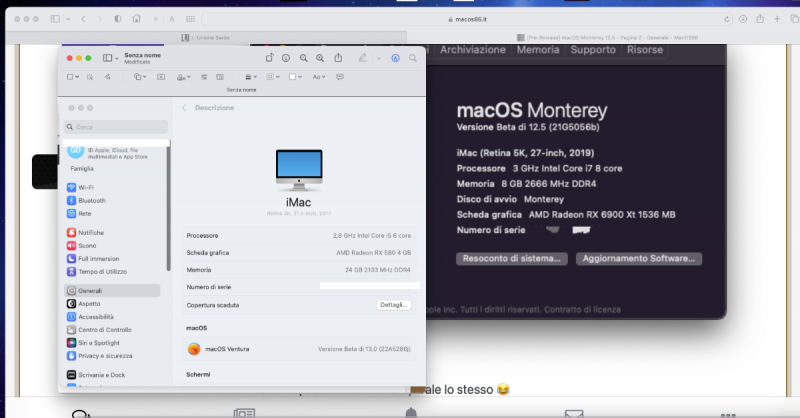Viewport: 800px width, 418px height.
Task: Reload the page in Safari
Action: 727,19
